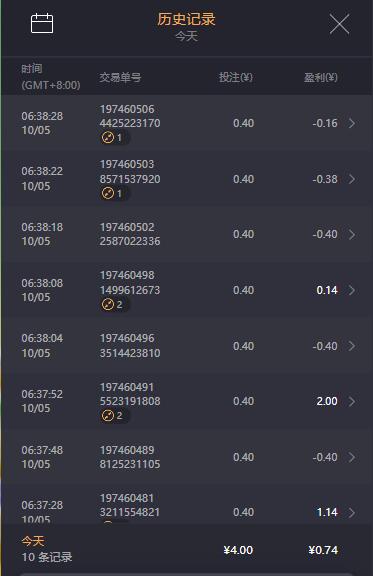Close the history records panel
373x576 pixels.
pyautogui.click(x=339, y=24)
